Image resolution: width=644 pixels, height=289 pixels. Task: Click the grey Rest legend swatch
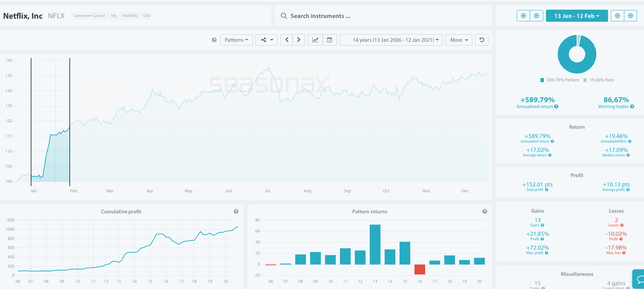point(585,80)
